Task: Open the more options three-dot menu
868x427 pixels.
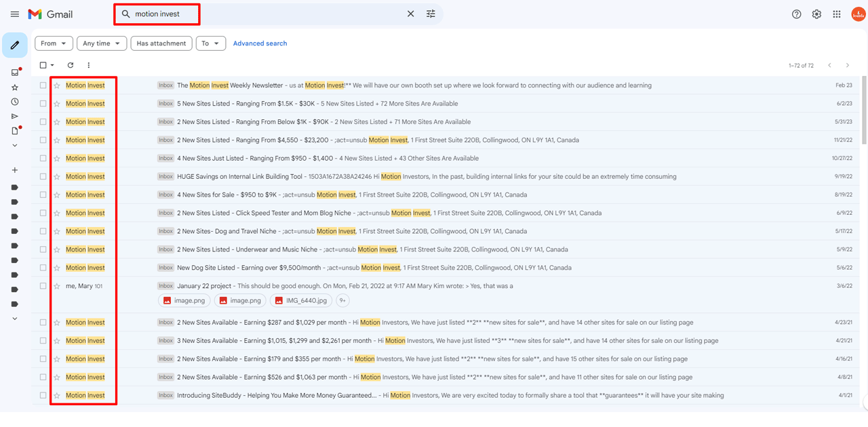Action: [88, 64]
